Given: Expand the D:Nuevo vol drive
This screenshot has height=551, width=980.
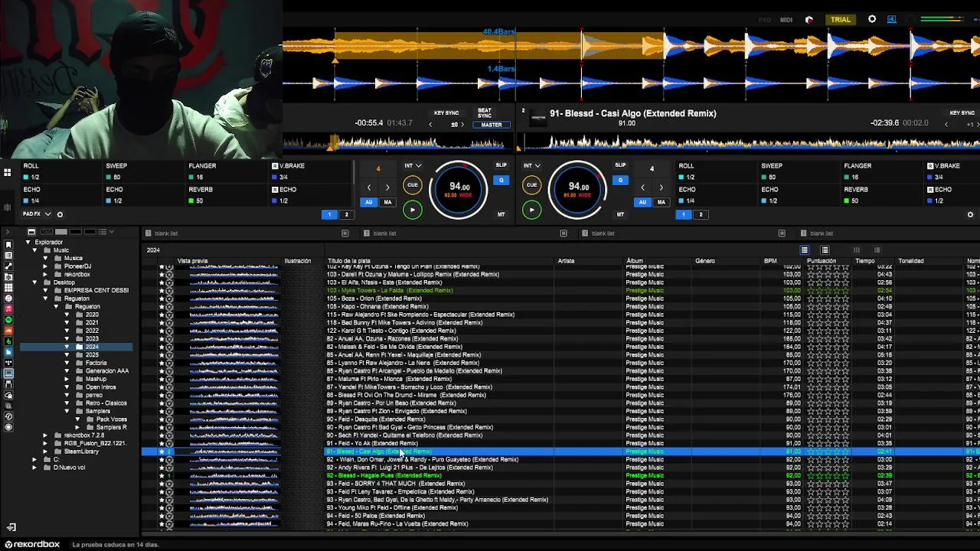Looking at the screenshot, I should (x=34, y=468).
